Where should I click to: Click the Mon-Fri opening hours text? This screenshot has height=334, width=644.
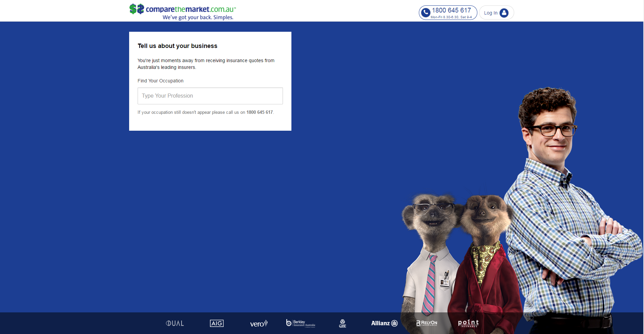[x=451, y=17]
